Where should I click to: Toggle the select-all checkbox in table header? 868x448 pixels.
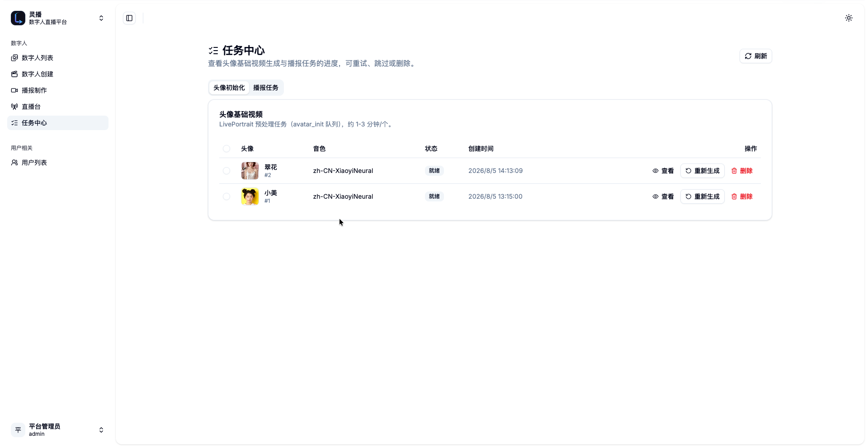point(226,149)
